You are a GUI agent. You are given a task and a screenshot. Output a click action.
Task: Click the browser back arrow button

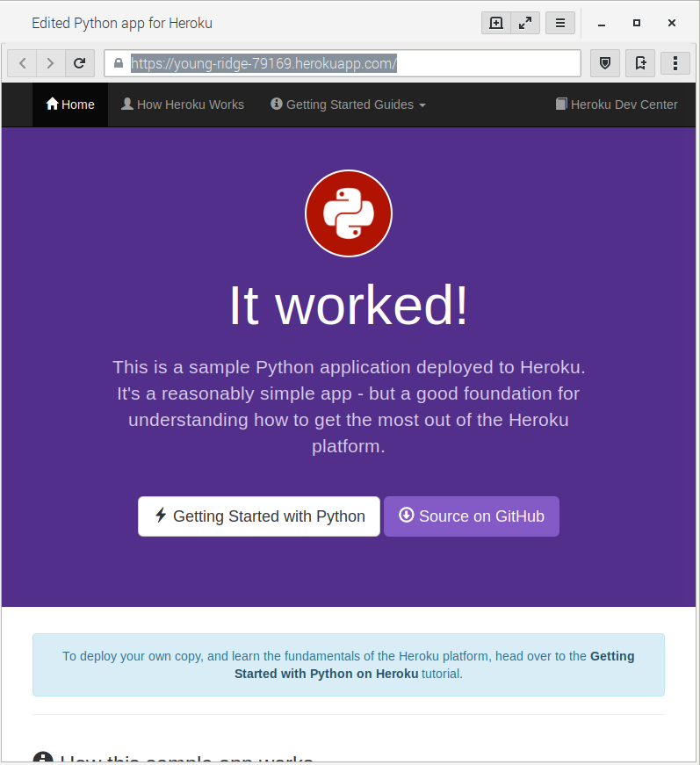pyautogui.click(x=22, y=63)
